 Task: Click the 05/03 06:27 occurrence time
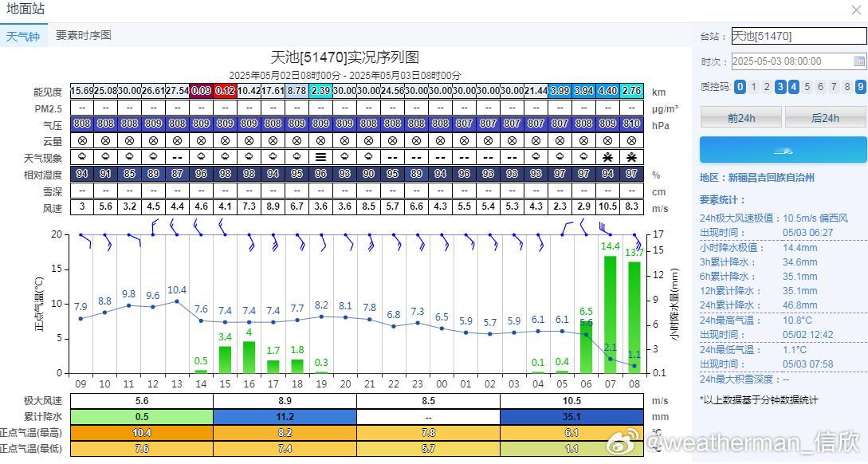[807, 233]
